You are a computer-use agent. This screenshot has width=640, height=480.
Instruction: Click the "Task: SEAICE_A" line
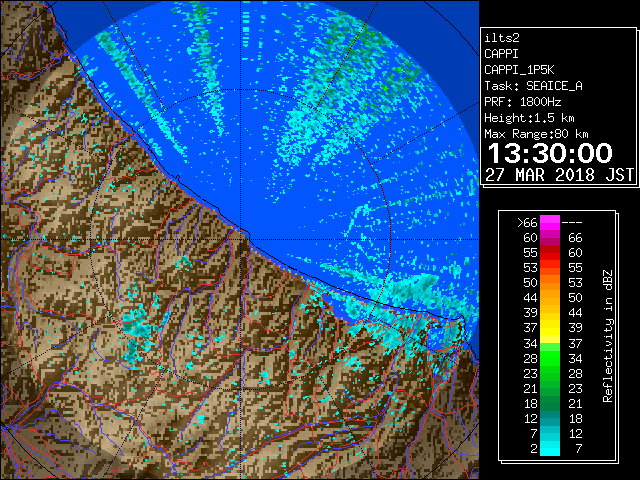(x=533, y=86)
